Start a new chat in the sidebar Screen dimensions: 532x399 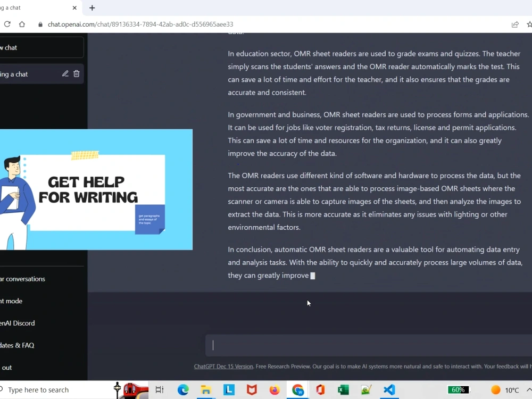point(41,47)
